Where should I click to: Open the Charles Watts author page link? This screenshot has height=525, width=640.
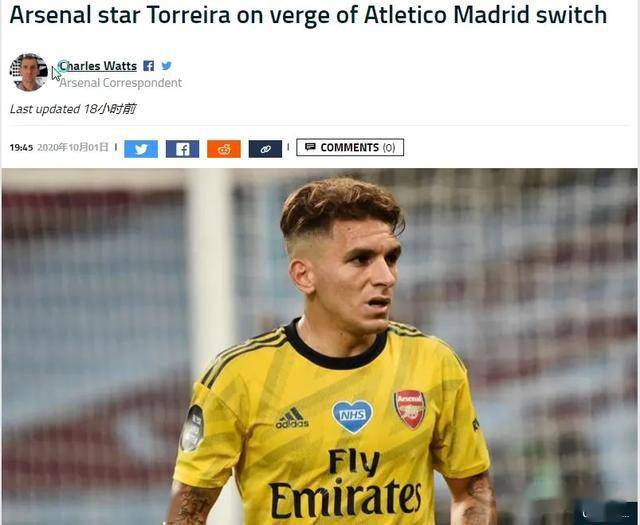[x=98, y=66]
